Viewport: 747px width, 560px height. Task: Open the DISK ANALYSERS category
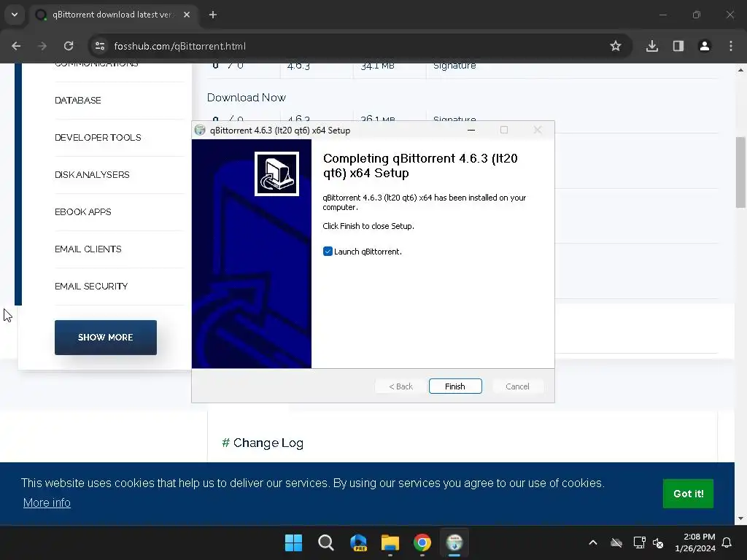(x=92, y=175)
